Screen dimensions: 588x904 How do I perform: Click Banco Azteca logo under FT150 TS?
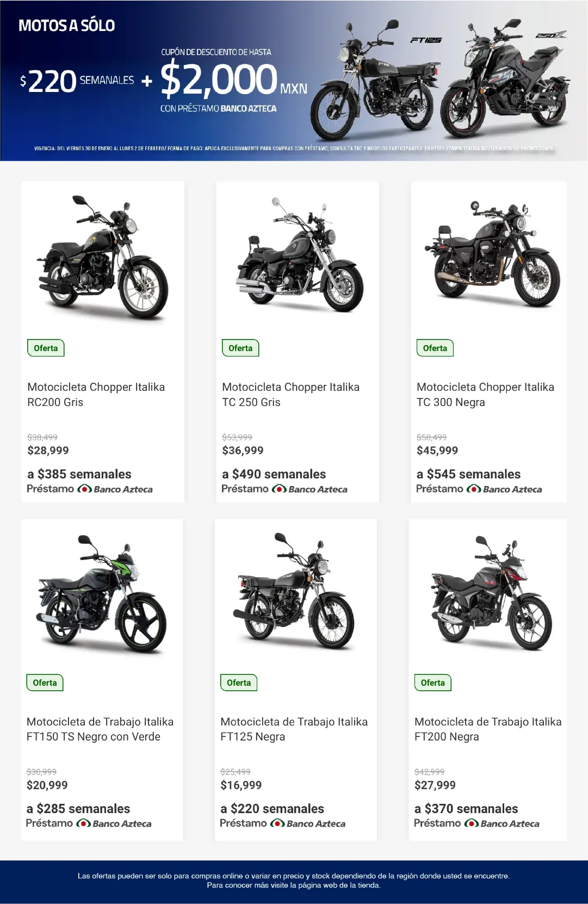click(115, 824)
